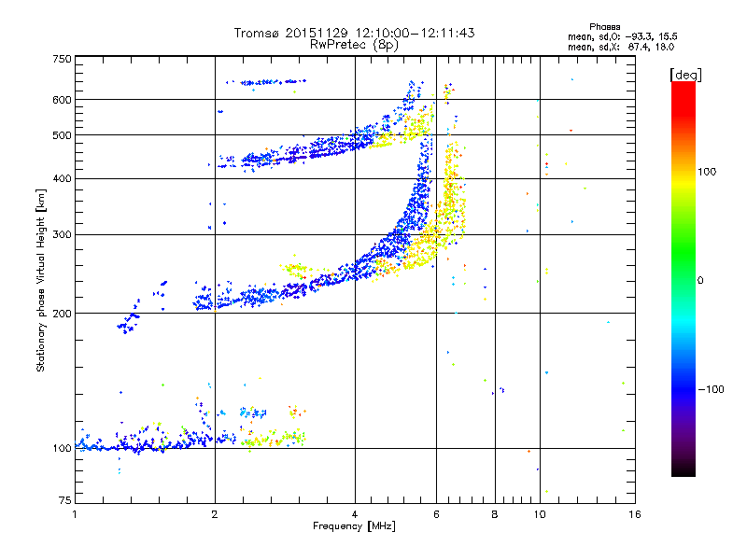Click the y-axis tick label '750'
This screenshot has height=560, width=747.
pyautogui.click(x=62, y=59)
